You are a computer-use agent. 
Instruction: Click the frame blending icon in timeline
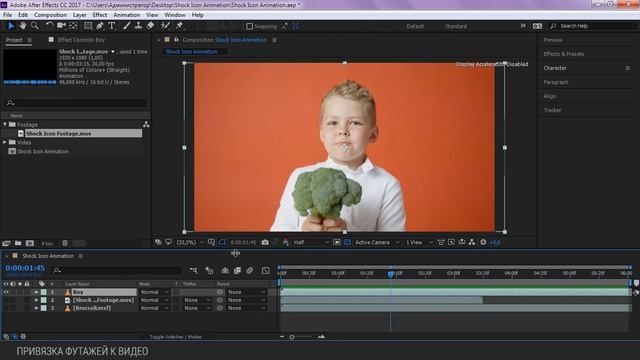237,270
